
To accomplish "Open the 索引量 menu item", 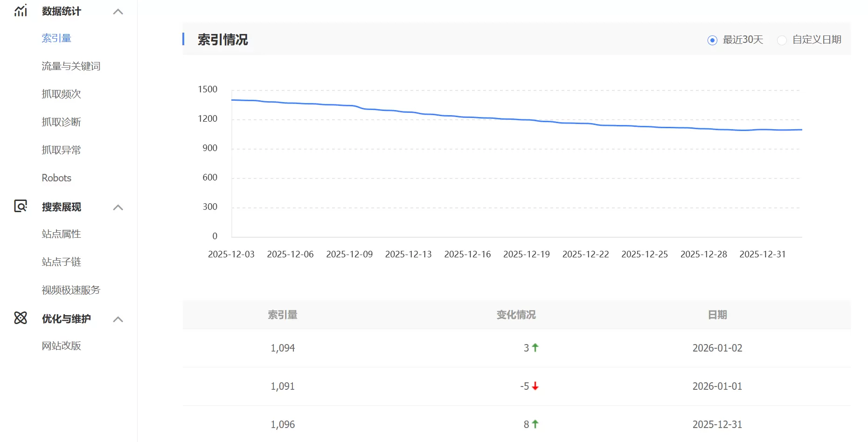I will coord(56,38).
